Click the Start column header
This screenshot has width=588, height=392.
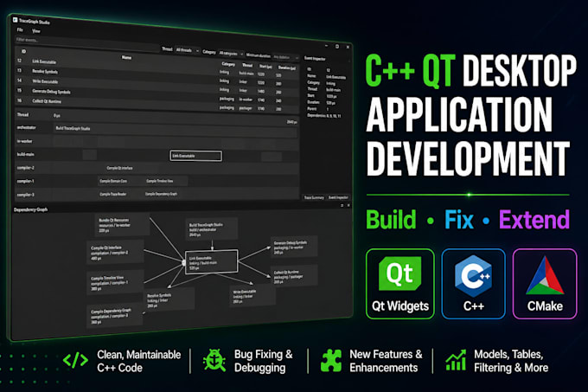pos(265,67)
